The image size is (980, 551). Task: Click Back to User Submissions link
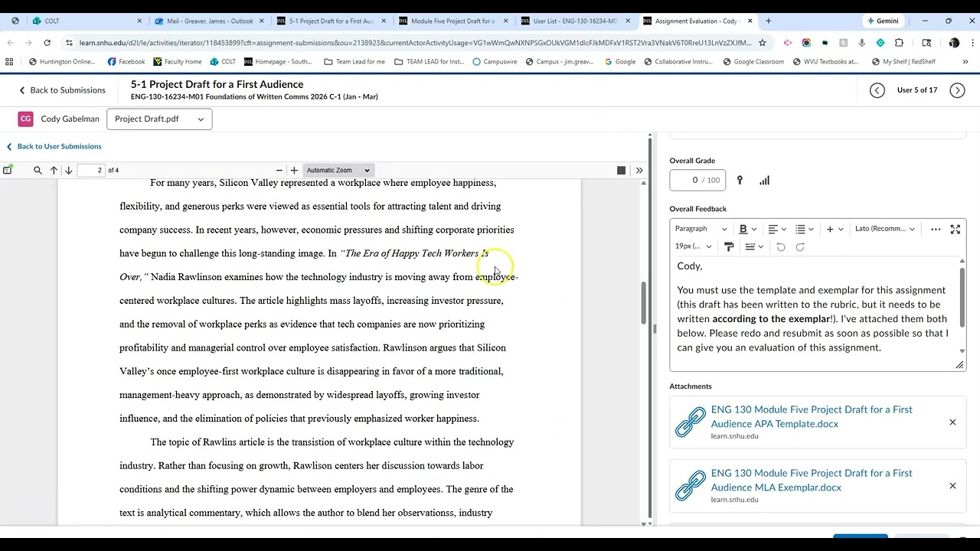[54, 146]
